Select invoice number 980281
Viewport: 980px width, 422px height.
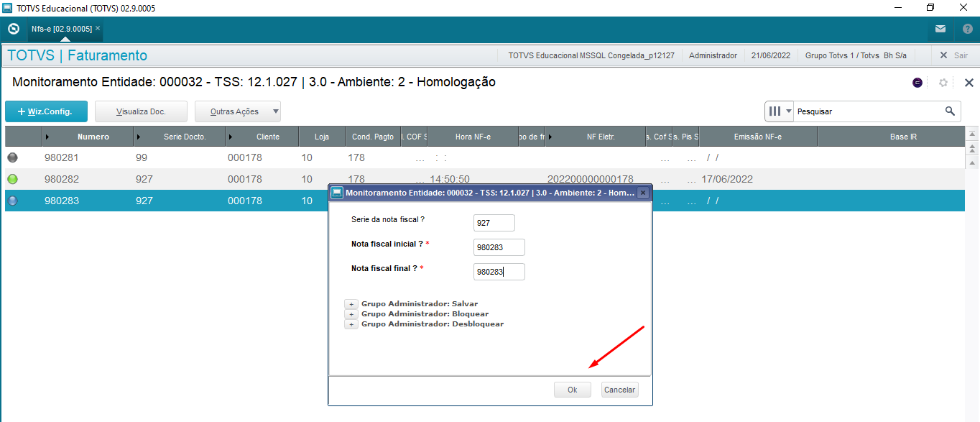pyautogui.click(x=61, y=157)
